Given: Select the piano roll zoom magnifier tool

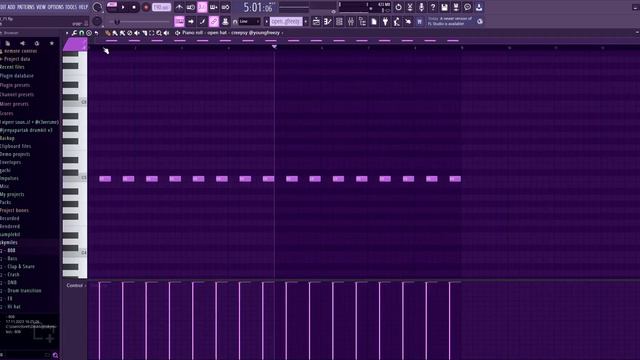Looking at the screenshot, I should click(x=159, y=33).
